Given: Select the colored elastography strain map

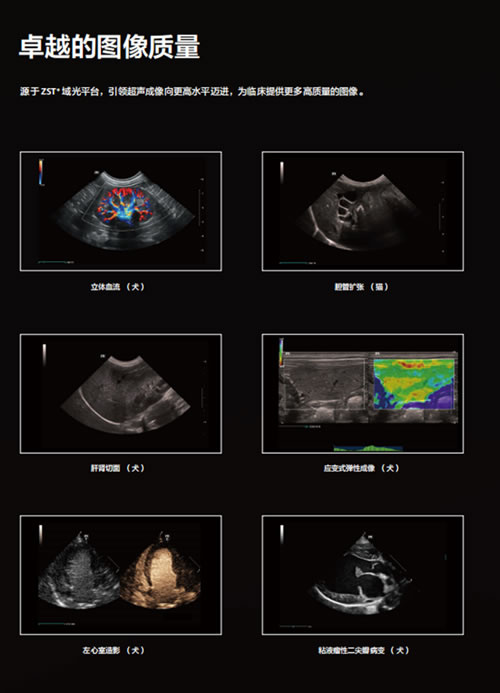Looking at the screenshot, I should (414, 383).
